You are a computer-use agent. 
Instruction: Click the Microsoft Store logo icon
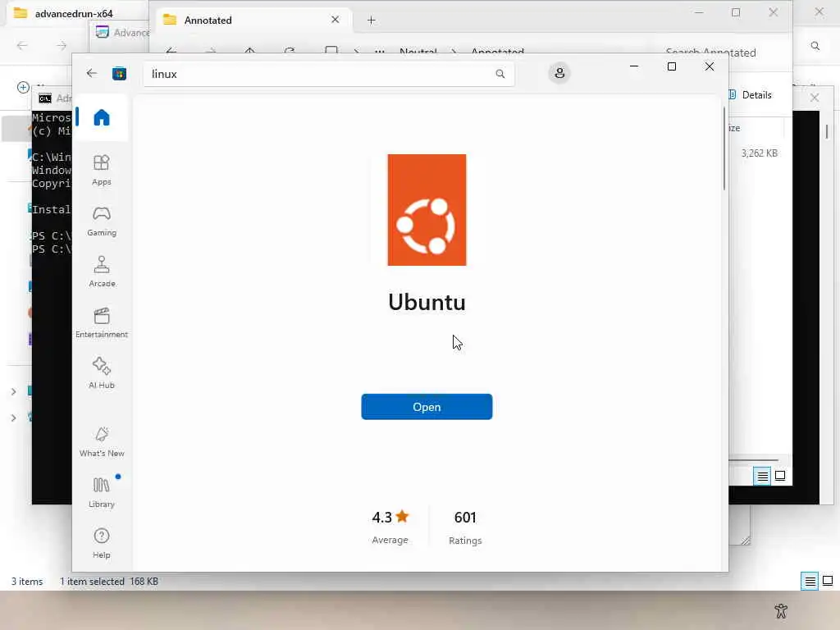point(119,73)
